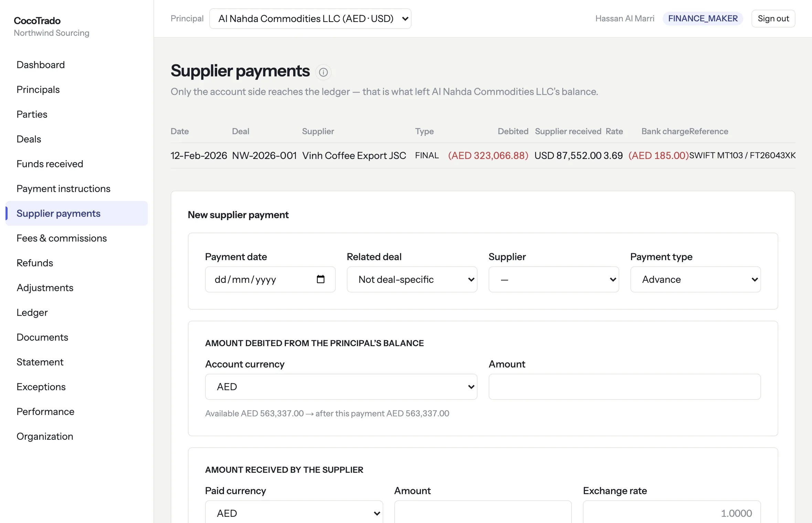The image size is (812, 523).
Task: Click the New supplier payment heading
Action: coord(238,215)
